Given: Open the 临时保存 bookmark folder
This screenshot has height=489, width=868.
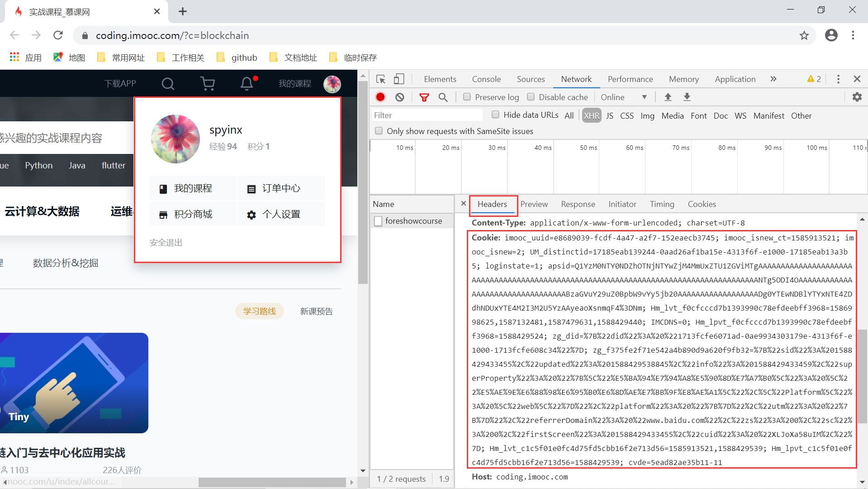Looking at the screenshot, I should pos(353,58).
